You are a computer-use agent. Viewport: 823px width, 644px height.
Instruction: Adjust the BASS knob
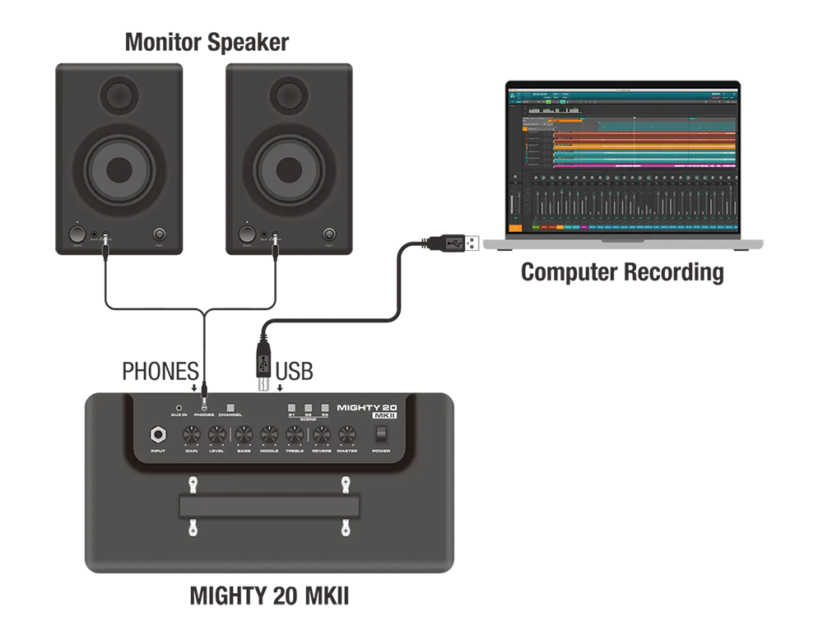244,435
